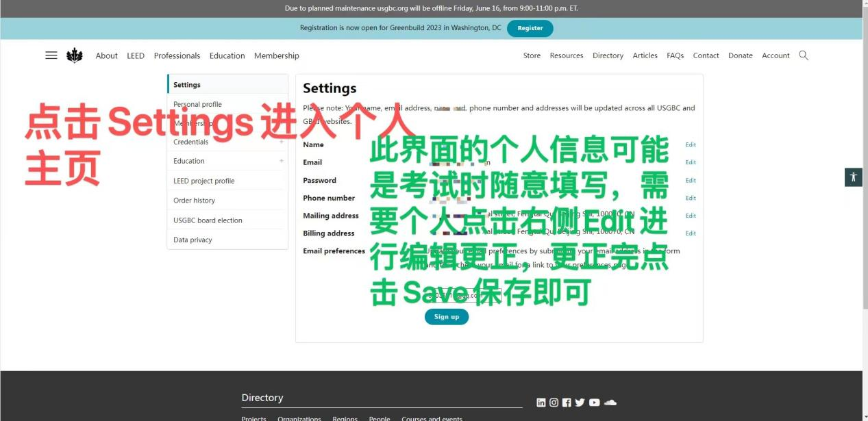Expand the Credentials section
The height and width of the screenshot is (421, 868).
[281, 142]
